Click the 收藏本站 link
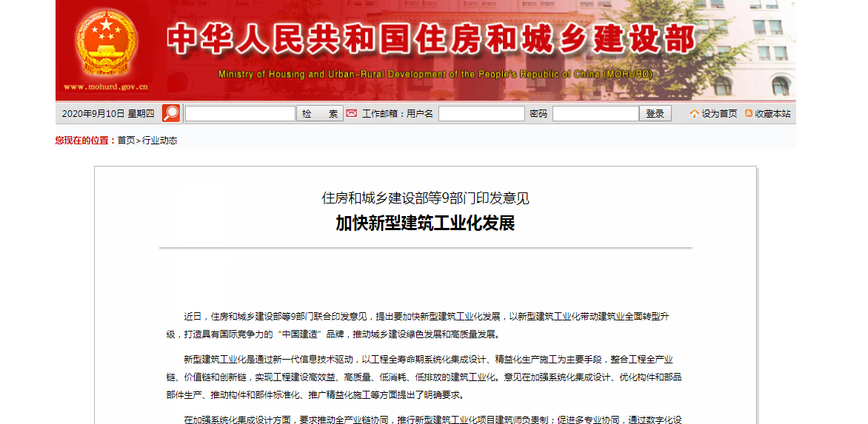 point(772,114)
